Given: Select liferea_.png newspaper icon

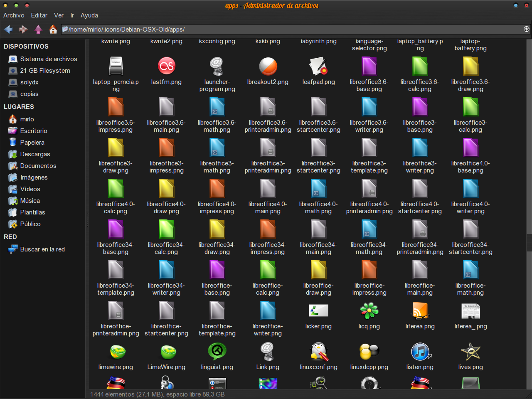Looking at the screenshot, I should [x=470, y=310].
